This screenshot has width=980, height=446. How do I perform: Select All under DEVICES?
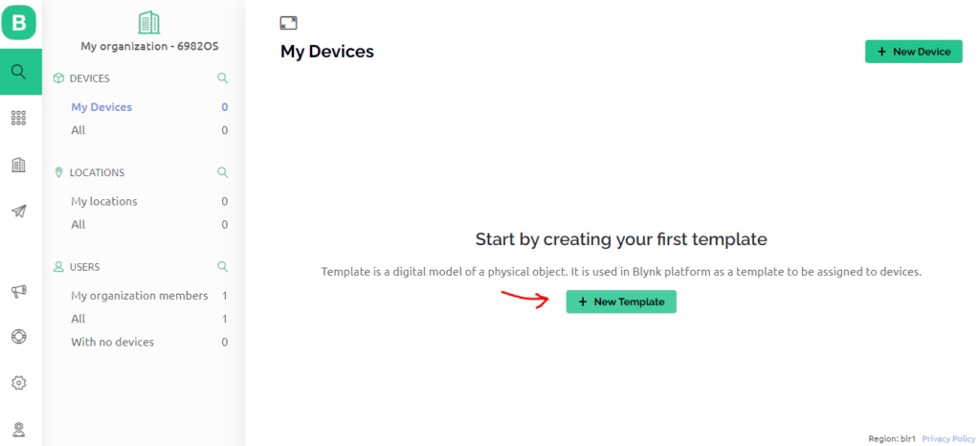[78, 130]
